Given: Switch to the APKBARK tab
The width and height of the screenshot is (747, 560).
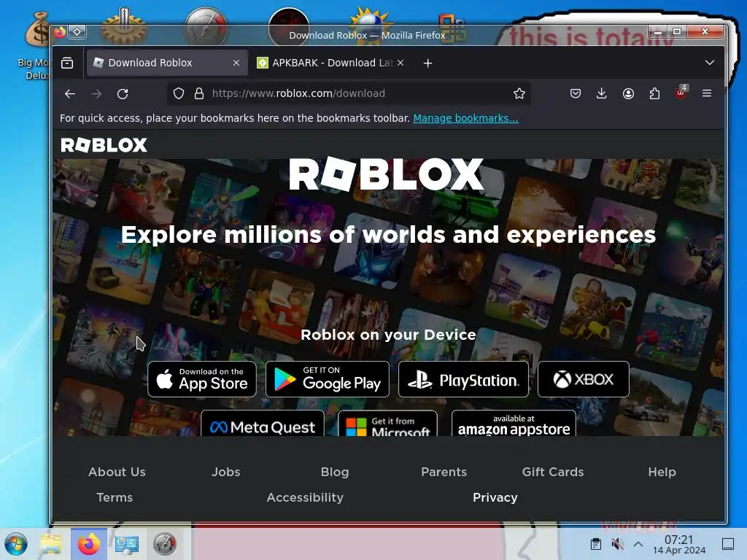Looking at the screenshot, I should tap(331, 63).
